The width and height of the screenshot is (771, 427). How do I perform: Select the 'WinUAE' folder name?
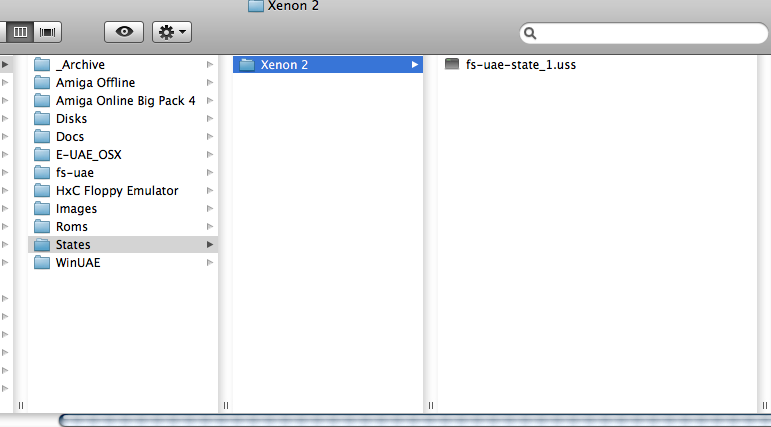(x=78, y=262)
